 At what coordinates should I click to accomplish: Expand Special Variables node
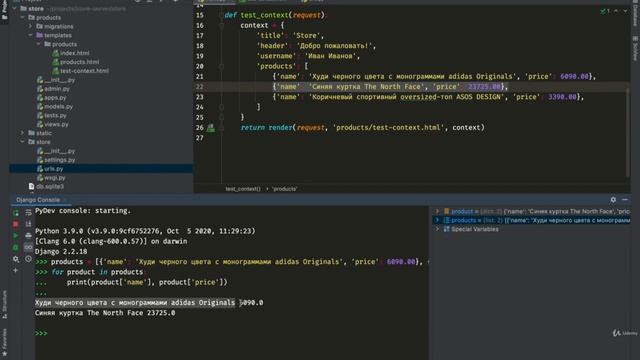pos(437,229)
